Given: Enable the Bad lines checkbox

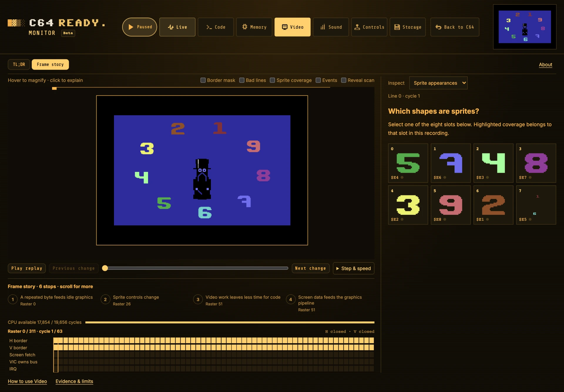Looking at the screenshot, I should pos(242,80).
